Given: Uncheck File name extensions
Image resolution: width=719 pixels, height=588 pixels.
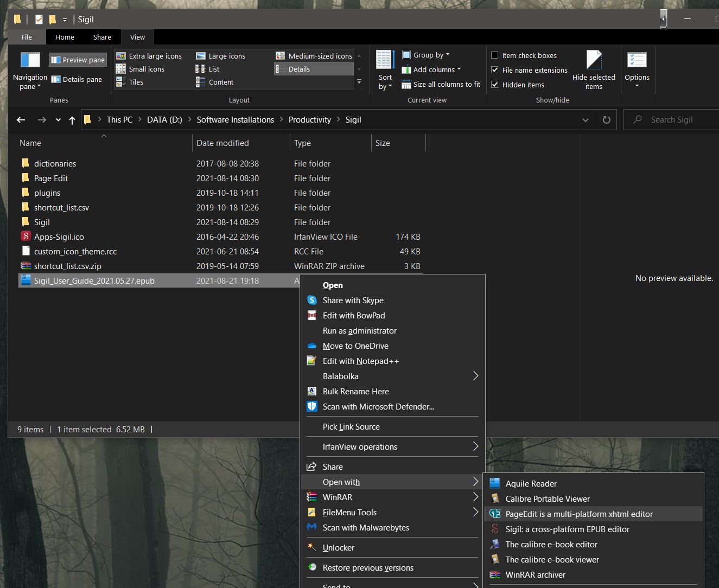Looking at the screenshot, I should click(x=495, y=70).
